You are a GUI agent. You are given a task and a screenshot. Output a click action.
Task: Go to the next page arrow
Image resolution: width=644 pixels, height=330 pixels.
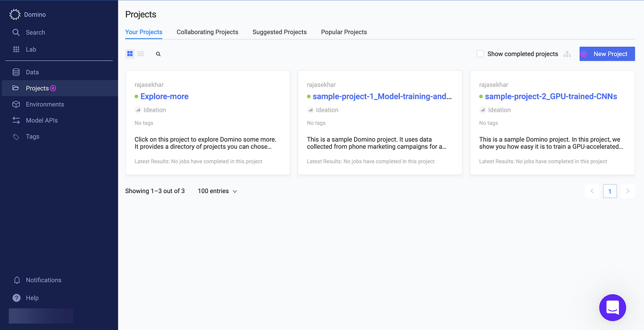click(628, 191)
